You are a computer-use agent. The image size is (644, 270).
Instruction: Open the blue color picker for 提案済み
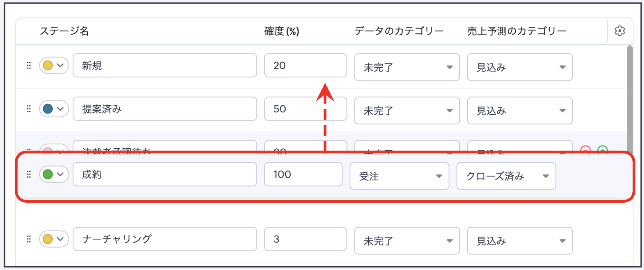[x=54, y=109]
